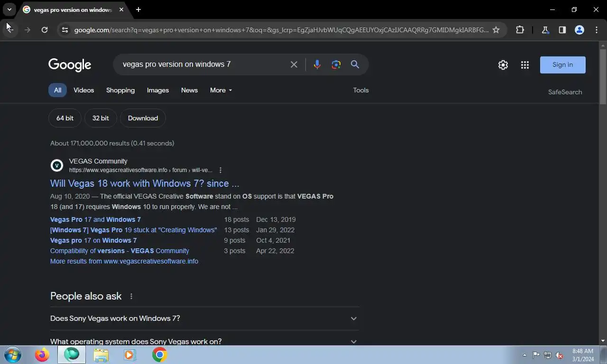Image resolution: width=607 pixels, height=364 pixels.
Task: Open the Windows Start menu
Action: click(x=12, y=355)
